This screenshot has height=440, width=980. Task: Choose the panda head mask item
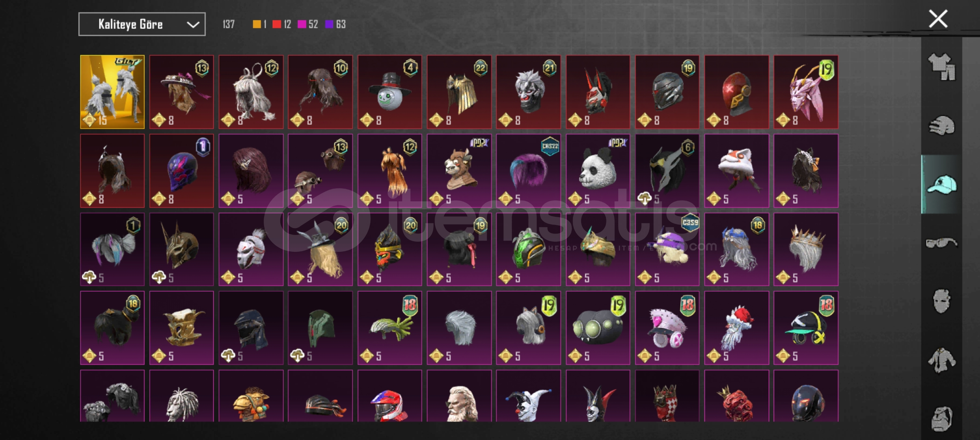tap(598, 171)
